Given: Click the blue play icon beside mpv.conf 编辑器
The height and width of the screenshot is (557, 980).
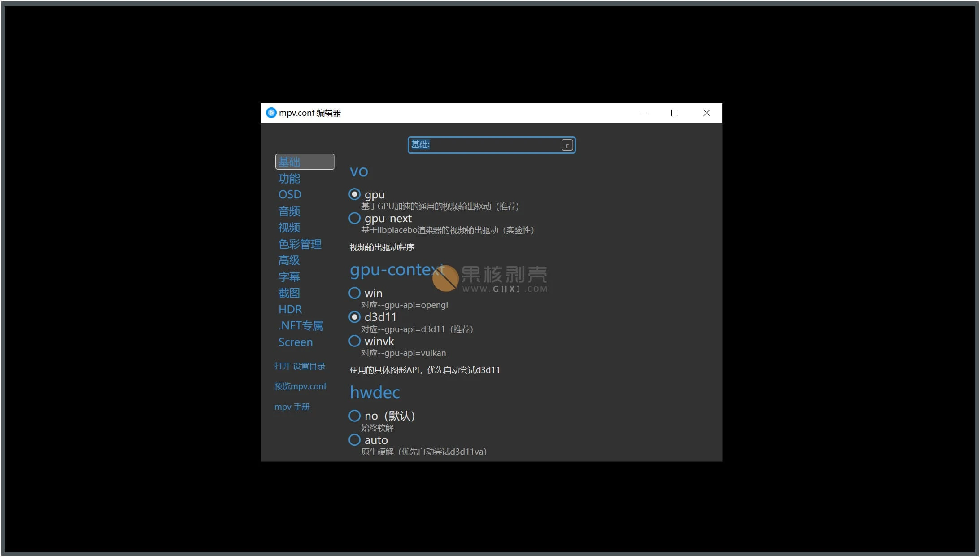Looking at the screenshot, I should (271, 113).
